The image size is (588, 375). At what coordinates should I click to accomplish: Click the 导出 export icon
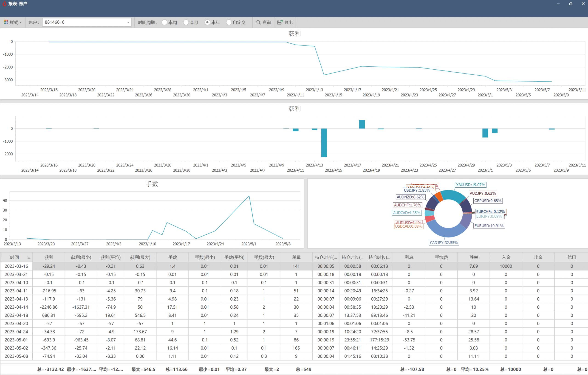[280, 22]
